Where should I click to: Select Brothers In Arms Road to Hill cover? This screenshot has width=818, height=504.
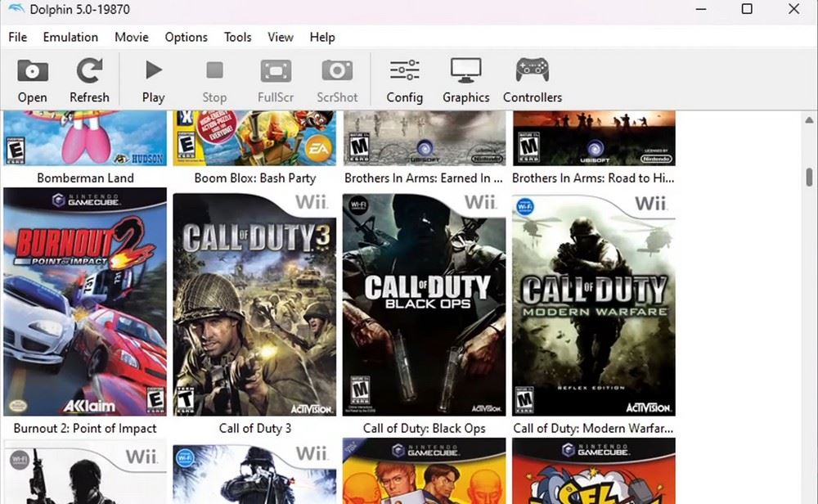(x=594, y=138)
